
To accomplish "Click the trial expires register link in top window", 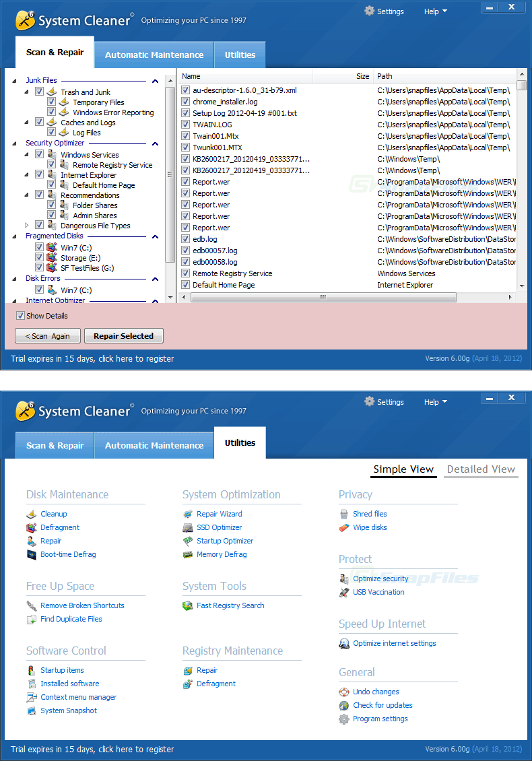I will click(x=92, y=359).
